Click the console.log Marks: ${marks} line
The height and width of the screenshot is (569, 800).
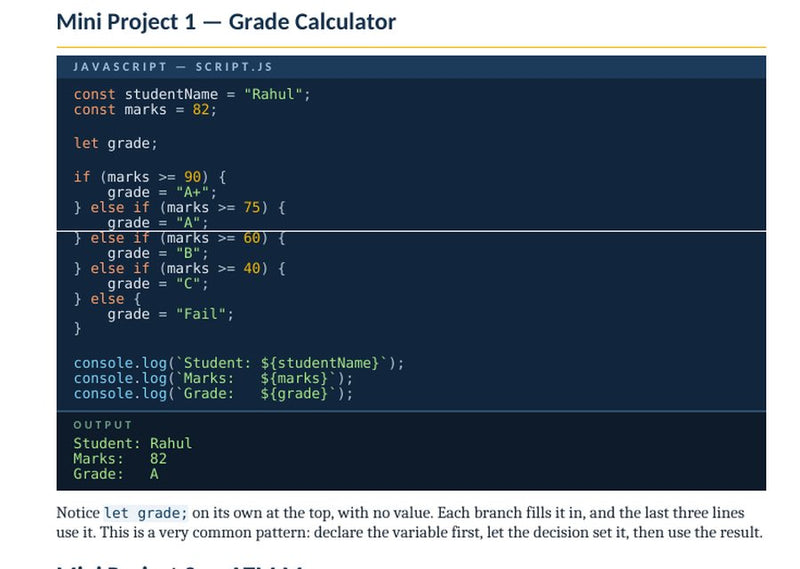213,379
